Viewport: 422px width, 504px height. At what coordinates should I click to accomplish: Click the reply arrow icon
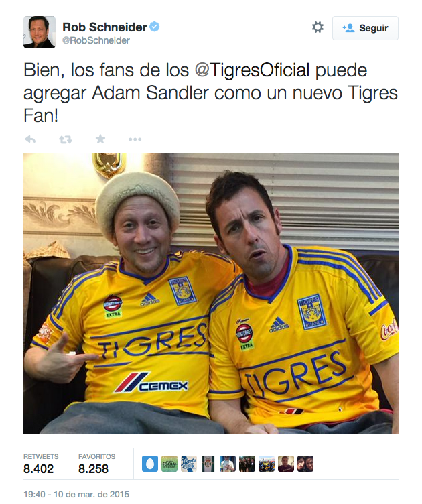click(x=30, y=139)
